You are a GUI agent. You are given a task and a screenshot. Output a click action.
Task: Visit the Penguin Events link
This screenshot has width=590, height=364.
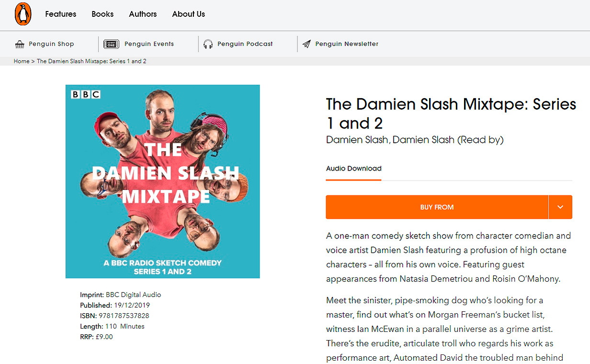(149, 44)
